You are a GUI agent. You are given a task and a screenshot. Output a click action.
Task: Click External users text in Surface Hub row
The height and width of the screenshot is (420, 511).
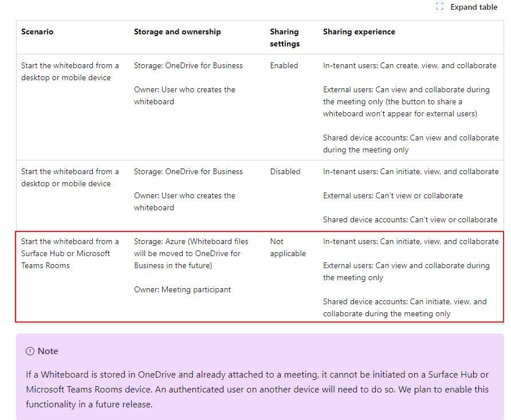406,272
